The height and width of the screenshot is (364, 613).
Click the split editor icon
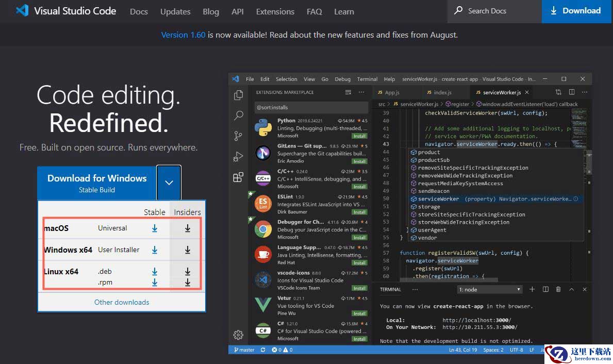tap(572, 92)
